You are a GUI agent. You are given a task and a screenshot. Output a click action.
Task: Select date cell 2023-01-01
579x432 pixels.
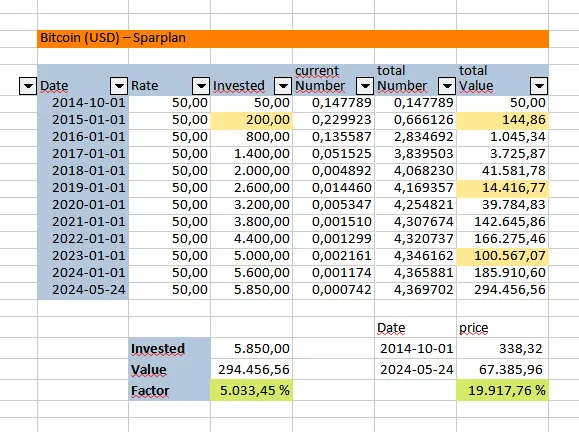click(83, 256)
